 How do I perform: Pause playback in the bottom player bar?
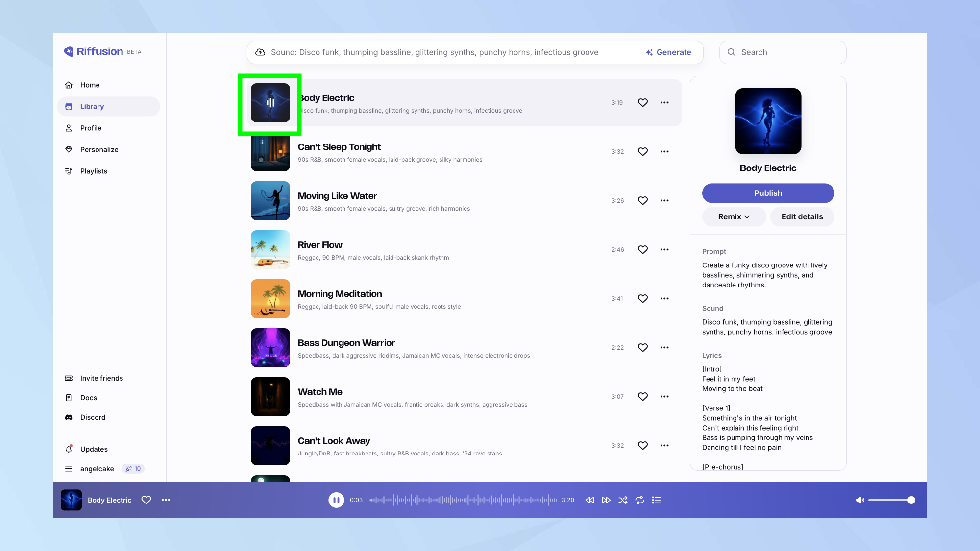(336, 500)
